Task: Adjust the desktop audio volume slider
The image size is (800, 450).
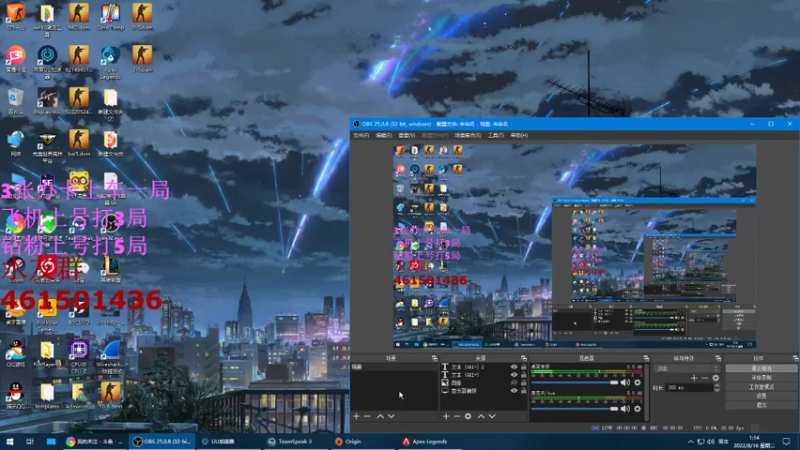Action: click(575, 383)
